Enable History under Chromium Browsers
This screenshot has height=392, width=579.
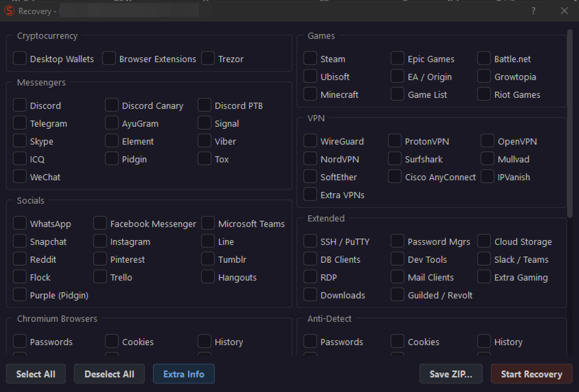pos(204,341)
